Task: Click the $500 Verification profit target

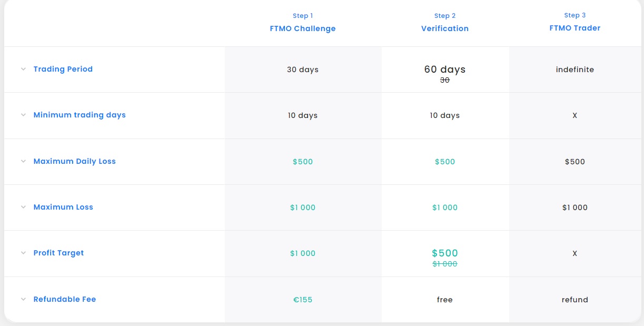Action: click(444, 253)
